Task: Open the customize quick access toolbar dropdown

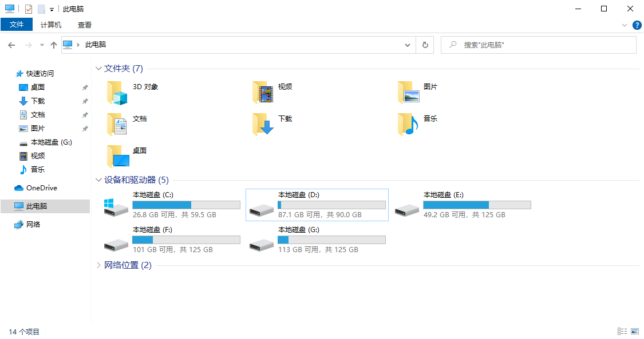Action: 52,9
